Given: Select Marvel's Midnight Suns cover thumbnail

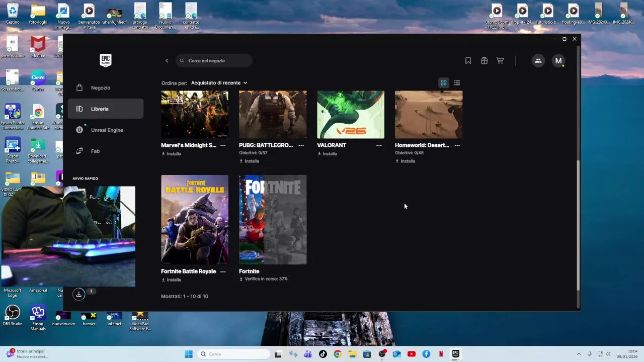Looking at the screenshot, I should (x=195, y=115).
